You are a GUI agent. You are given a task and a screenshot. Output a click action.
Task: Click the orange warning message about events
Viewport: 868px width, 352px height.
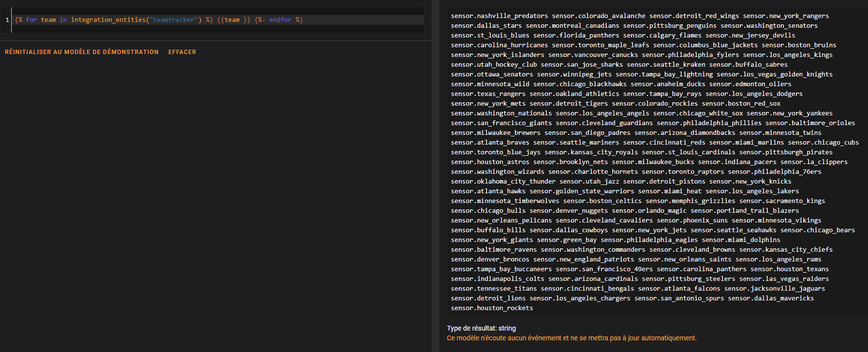tap(572, 338)
